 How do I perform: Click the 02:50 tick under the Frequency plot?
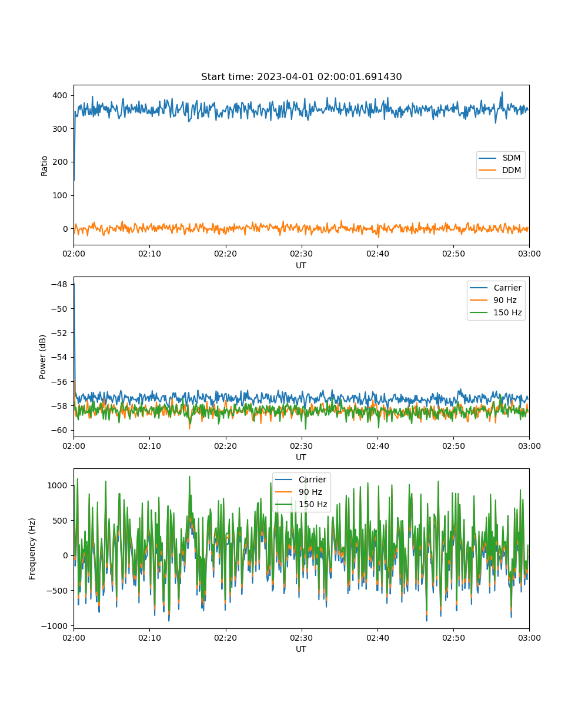[453, 637]
